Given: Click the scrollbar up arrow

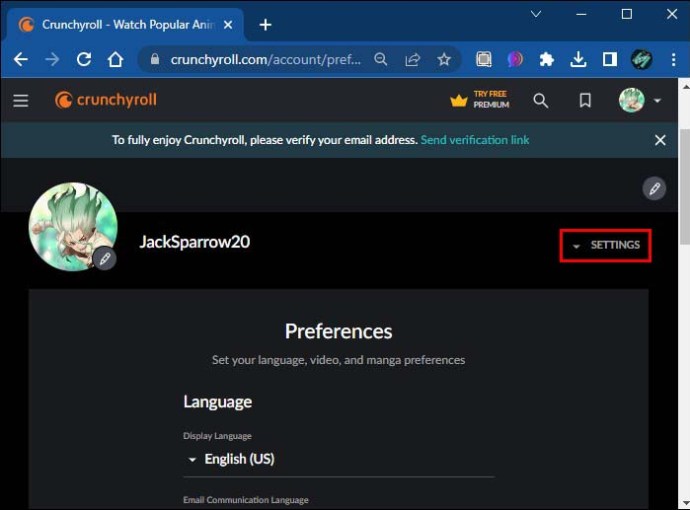Looking at the screenshot, I should point(685,86).
